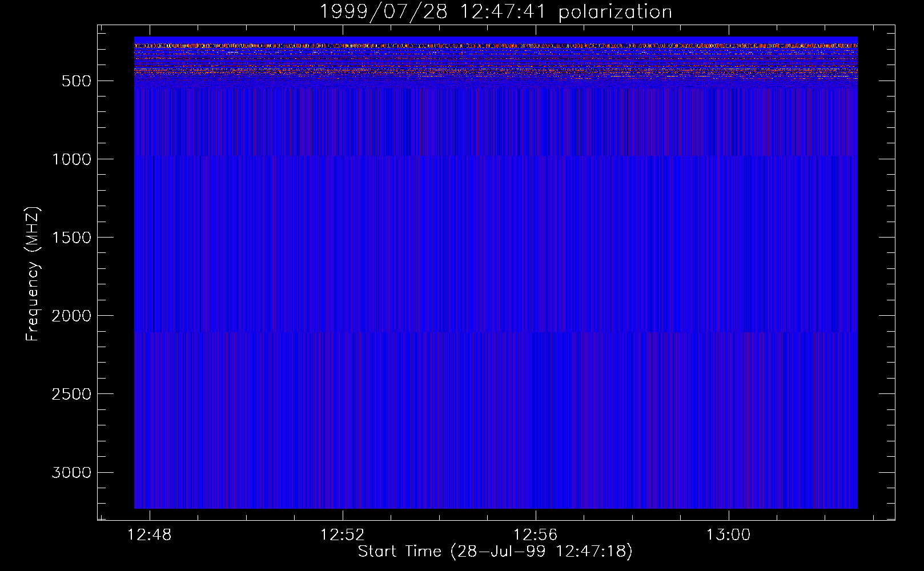Image resolution: width=924 pixels, height=571 pixels.
Task: Select the 3000 frequency tick label
Action: click(71, 472)
